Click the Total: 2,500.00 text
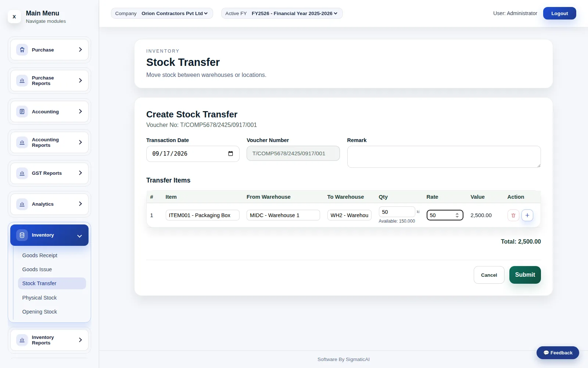Screen dimensions: 588x368 [x=521, y=242]
